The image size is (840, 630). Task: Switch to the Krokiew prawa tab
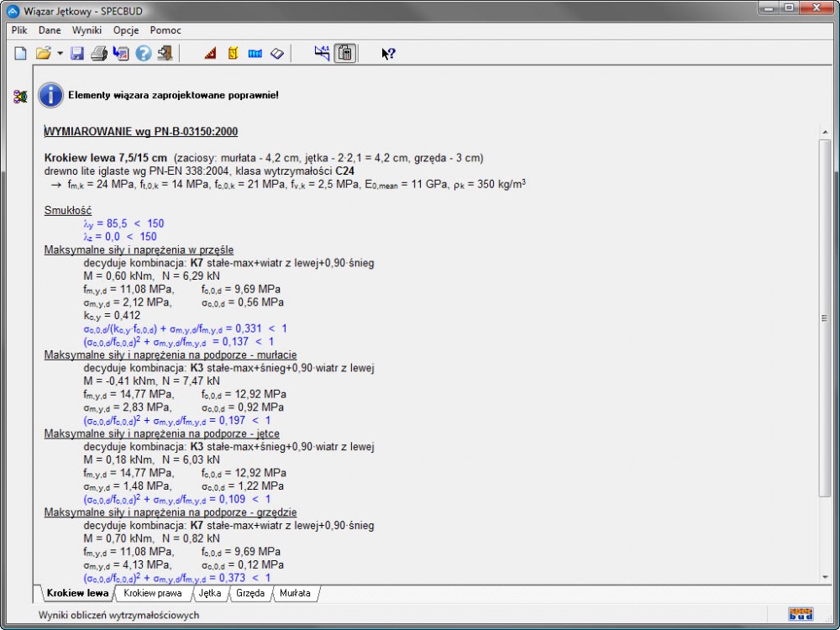pos(152,593)
